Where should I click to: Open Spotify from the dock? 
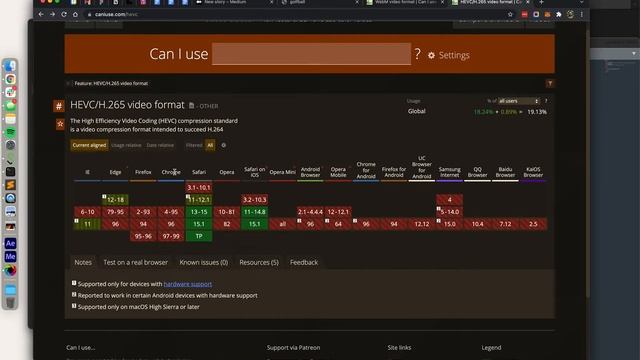coord(11,132)
